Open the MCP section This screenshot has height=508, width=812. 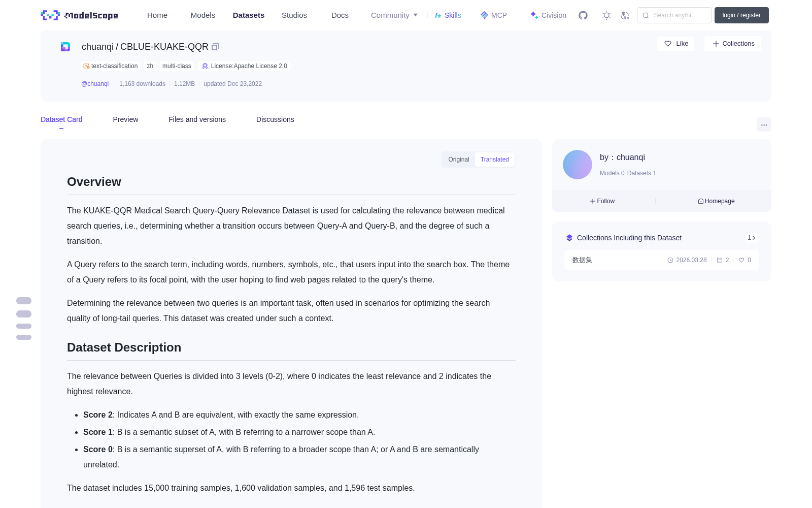point(494,15)
